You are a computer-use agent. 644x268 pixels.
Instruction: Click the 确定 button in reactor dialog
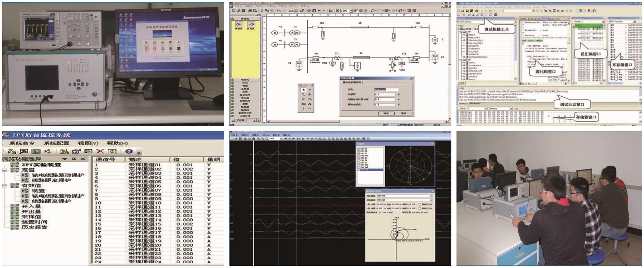[386, 113]
